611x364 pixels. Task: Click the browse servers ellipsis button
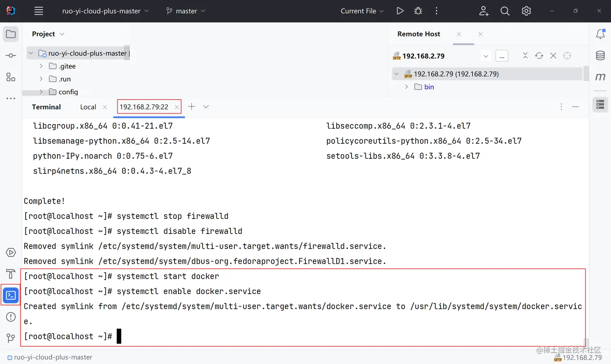coord(502,56)
